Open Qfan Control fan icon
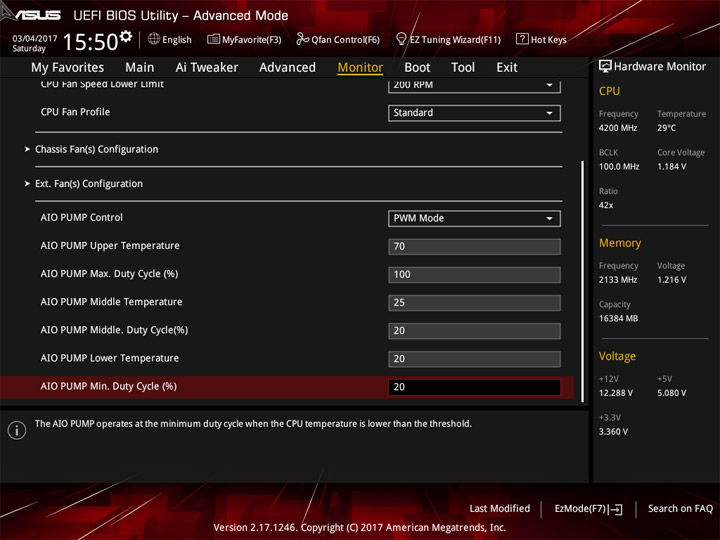Viewport: 720px width, 540px height. (302, 39)
